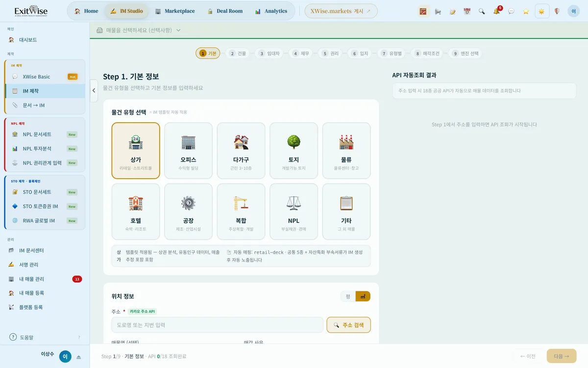Select 호텔 property type card

pos(136,211)
